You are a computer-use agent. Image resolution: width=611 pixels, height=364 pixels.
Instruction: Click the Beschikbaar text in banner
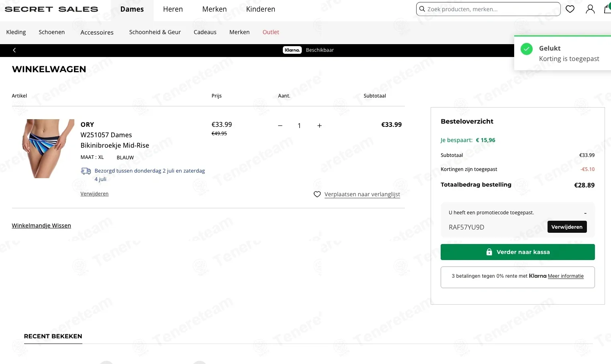pos(320,50)
